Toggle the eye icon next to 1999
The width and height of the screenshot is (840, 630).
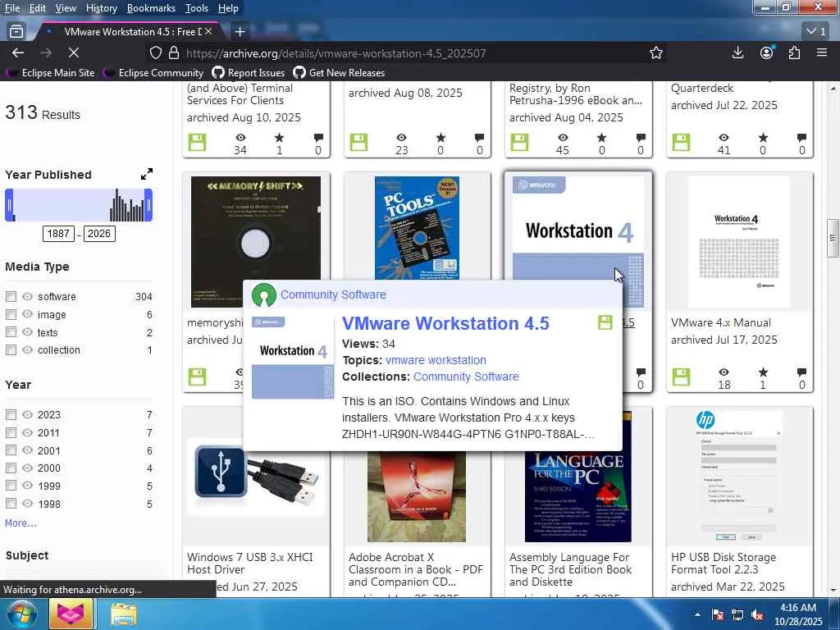point(27,486)
